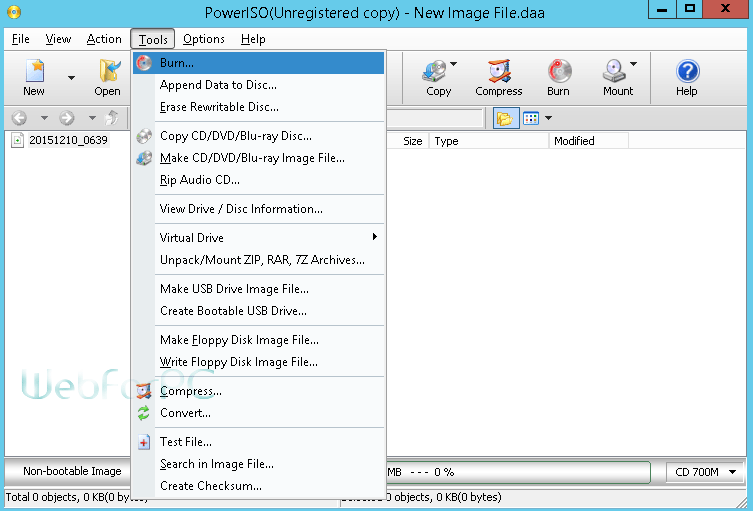Select Convert... in the Tools menu
The width and height of the screenshot is (753, 511).
coord(258,413)
